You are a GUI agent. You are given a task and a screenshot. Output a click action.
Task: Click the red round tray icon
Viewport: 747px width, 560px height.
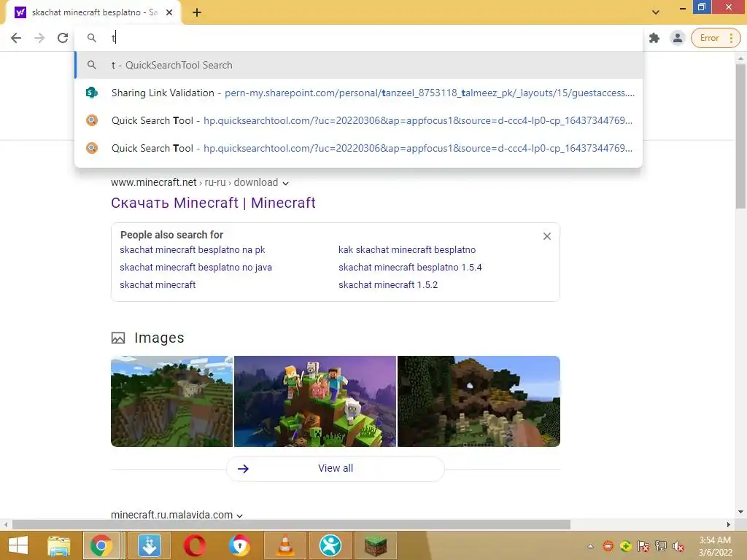point(608,547)
